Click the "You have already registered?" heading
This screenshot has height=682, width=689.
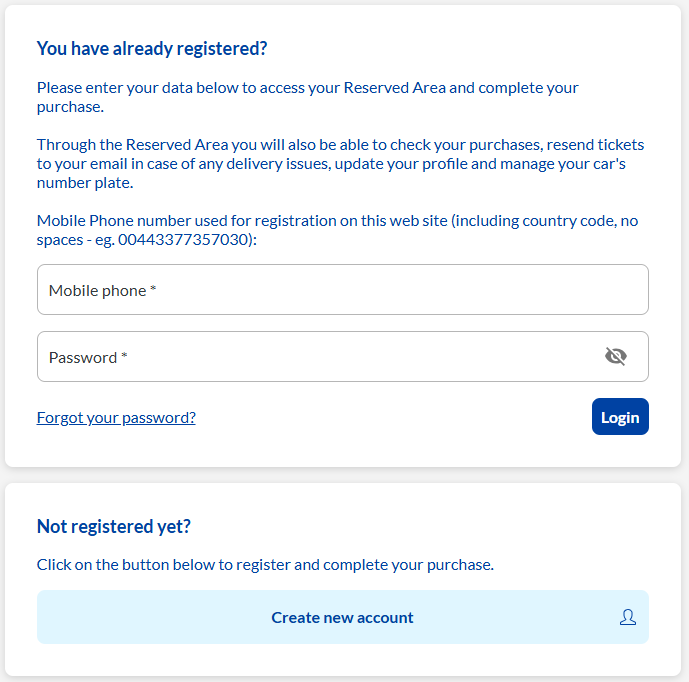152,49
